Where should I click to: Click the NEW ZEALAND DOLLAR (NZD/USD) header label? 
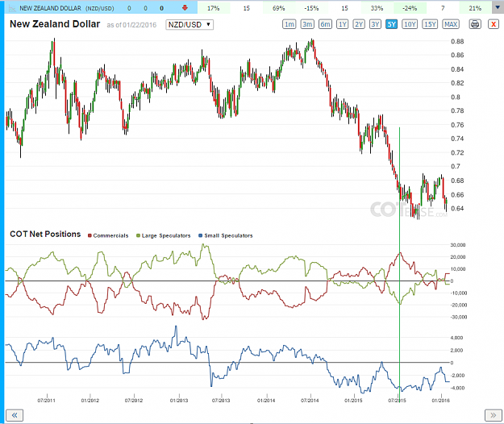(67, 8)
